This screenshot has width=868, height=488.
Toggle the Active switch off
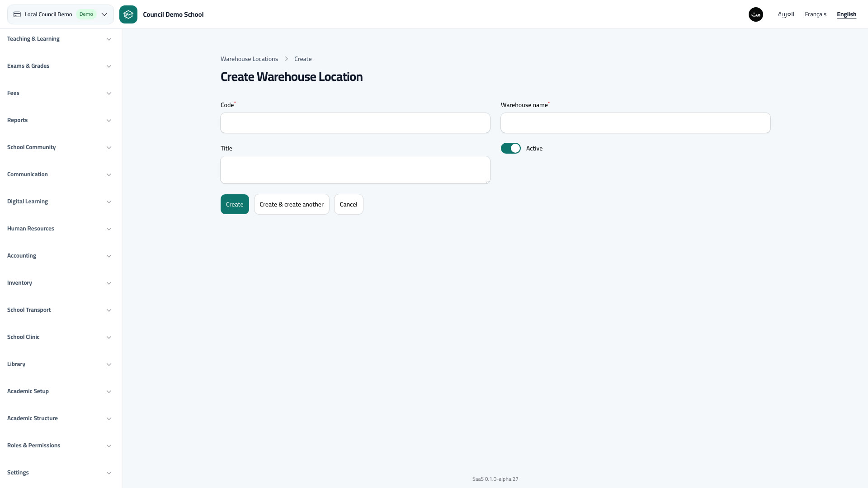click(x=511, y=148)
